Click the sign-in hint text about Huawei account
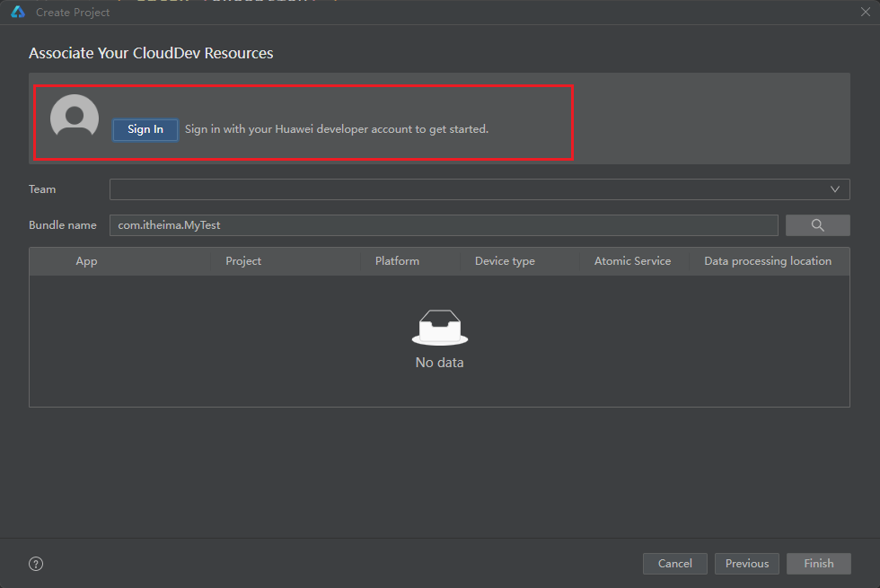Screen dimensions: 880x588 click(337, 129)
